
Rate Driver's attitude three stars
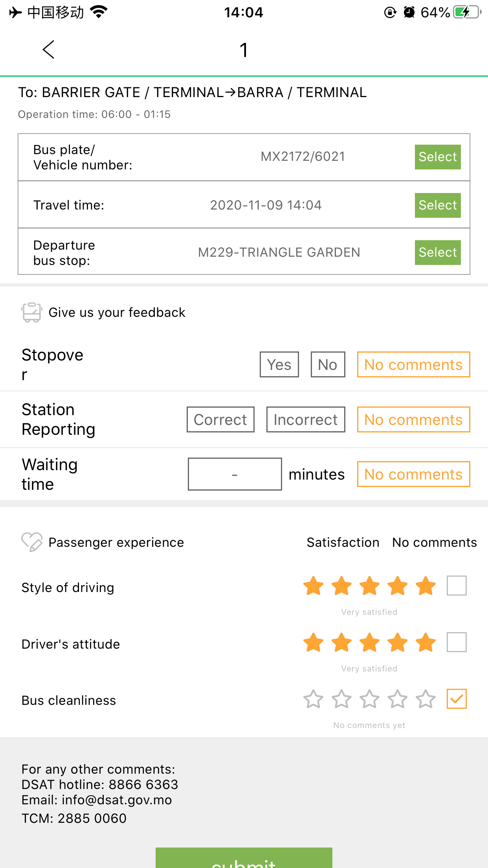[x=370, y=642]
